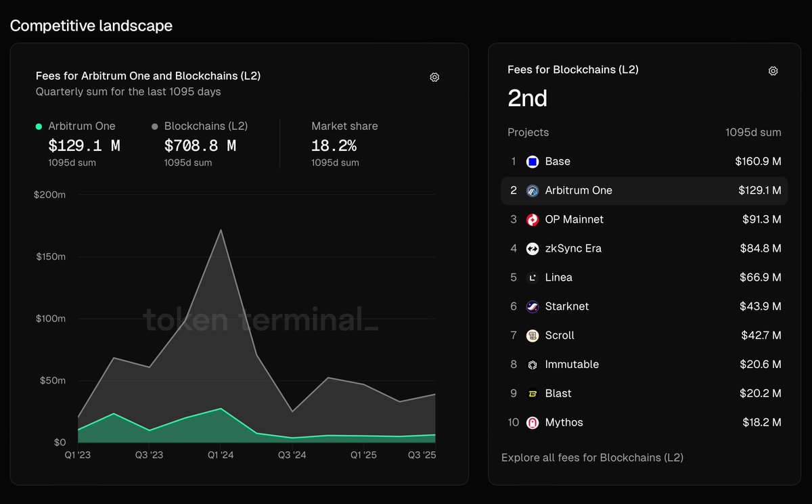Click the OP Mainnet logo icon
812x504 pixels.
[x=532, y=220]
